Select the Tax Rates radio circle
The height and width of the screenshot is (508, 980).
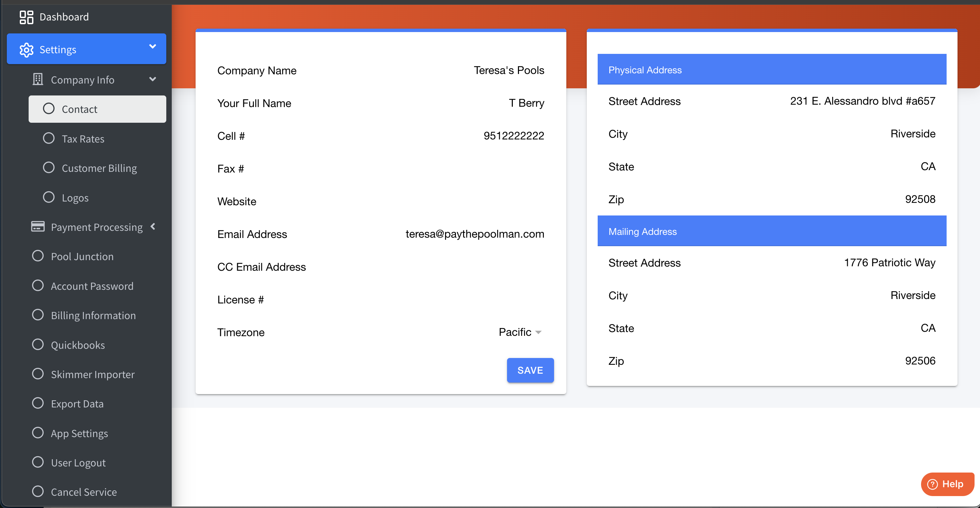pos(49,138)
